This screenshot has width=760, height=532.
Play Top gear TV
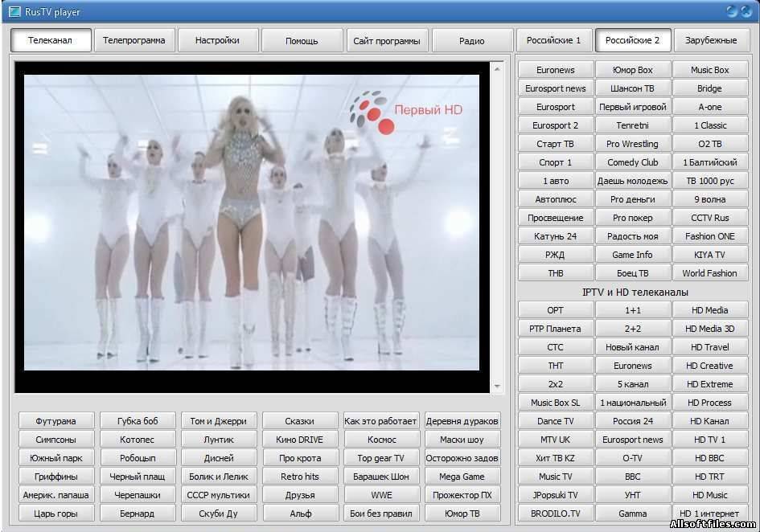(381, 458)
